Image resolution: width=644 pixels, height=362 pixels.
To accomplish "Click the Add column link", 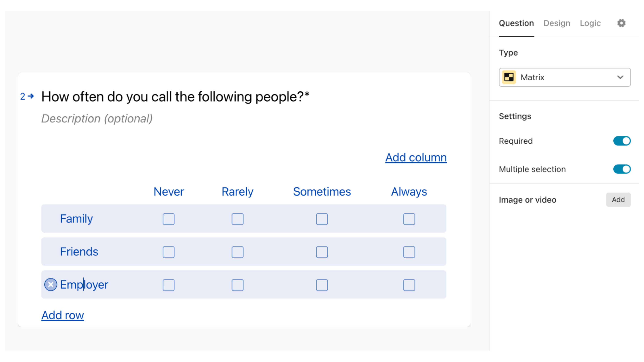I will (x=416, y=157).
